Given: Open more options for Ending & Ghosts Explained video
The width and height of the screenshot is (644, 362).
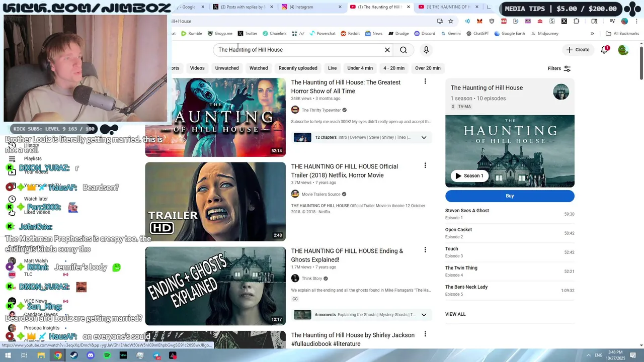Looking at the screenshot, I should 425,250.
